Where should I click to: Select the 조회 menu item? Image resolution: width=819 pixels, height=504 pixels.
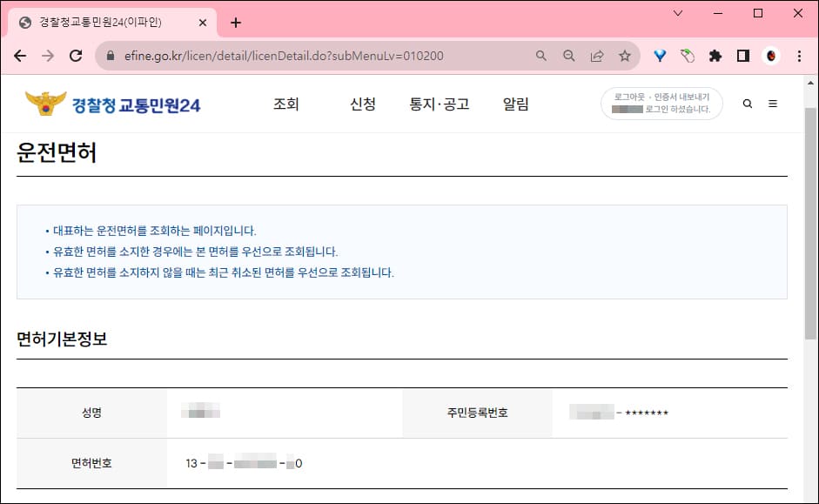pos(287,103)
